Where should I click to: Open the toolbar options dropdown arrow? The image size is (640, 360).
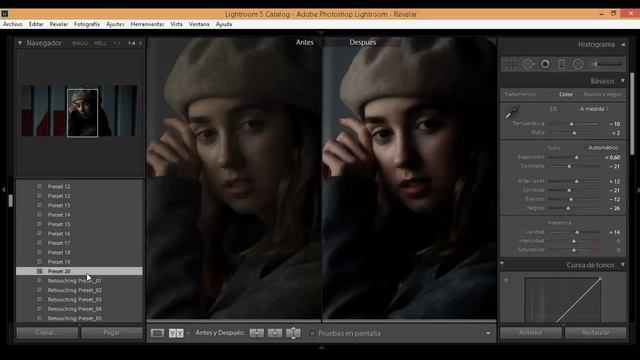pos(488,333)
